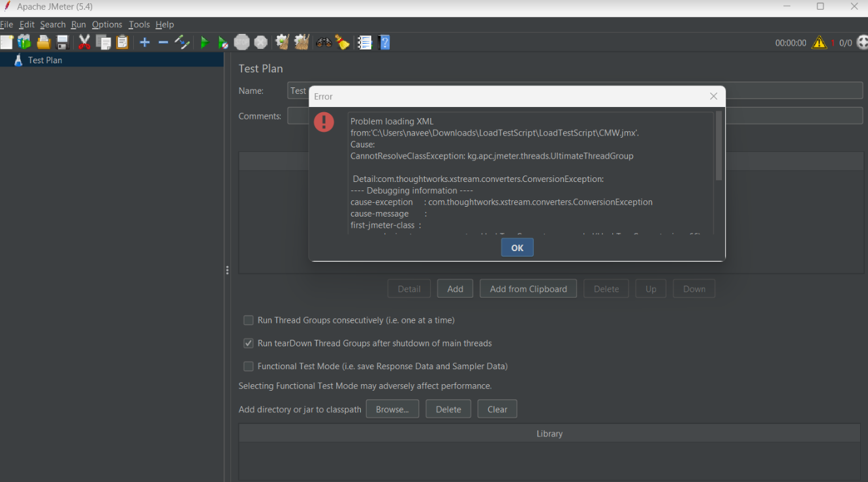Screen dimensions: 868x482
Task: Open the Search menu
Action: click(53, 24)
